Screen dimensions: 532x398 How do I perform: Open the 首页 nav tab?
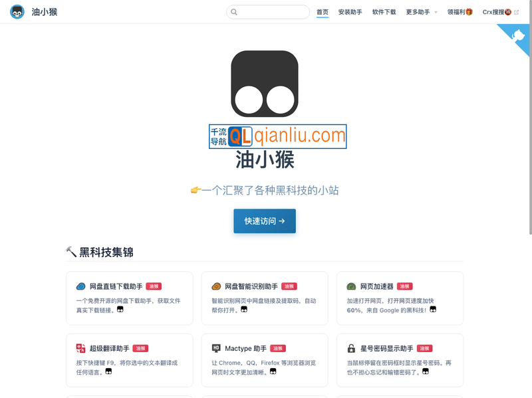pos(323,12)
